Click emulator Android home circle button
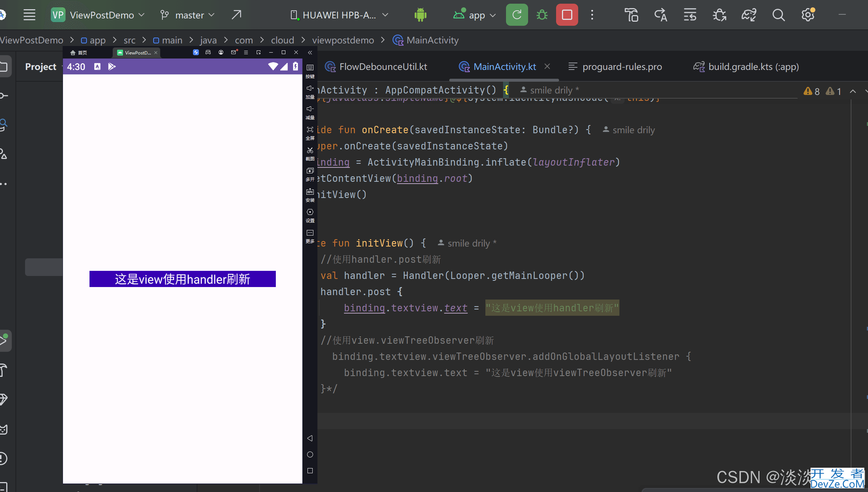This screenshot has width=868, height=492. tap(310, 454)
